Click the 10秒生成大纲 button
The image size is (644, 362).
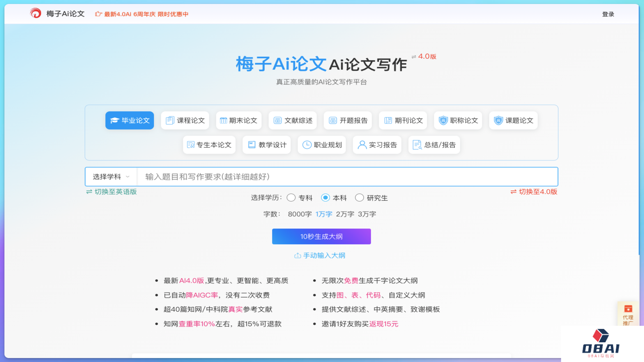[x=321, y=237]
